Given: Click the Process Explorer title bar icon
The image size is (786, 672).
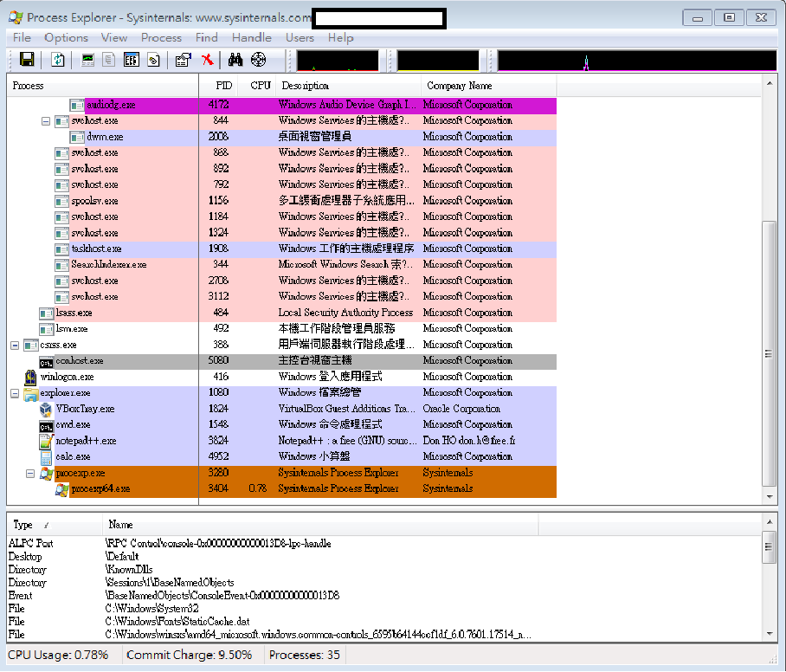Looking at the screenshot, I should pyautogui.click(x=16, y=17).
